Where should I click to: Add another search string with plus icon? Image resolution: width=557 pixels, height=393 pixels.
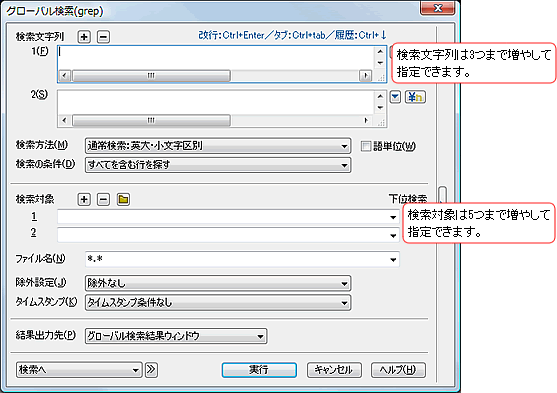click(x=84, y=37)
